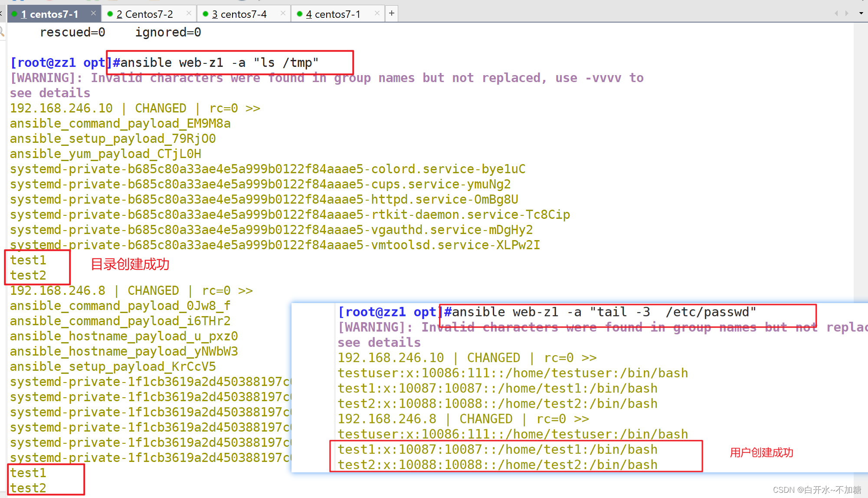Open the tab list dropdown arrow
This screenshot has width=868, height=498.
pyautogui.click(x=861, y=13)
